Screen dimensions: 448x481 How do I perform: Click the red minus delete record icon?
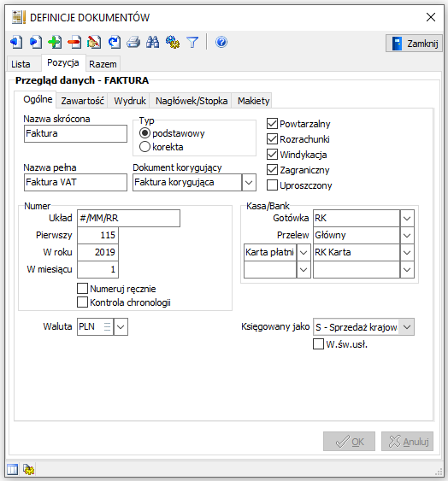[74, 42]
